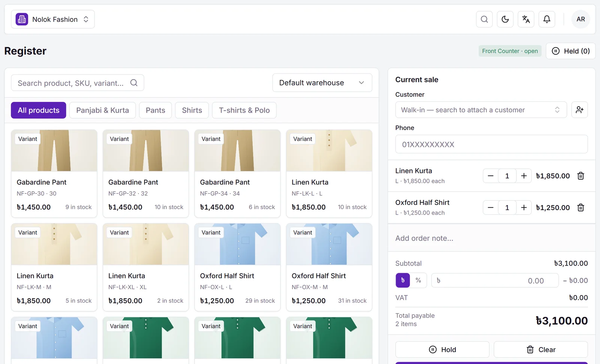
Task: Open the language translate icon
Action: click(x=526, y=19)
